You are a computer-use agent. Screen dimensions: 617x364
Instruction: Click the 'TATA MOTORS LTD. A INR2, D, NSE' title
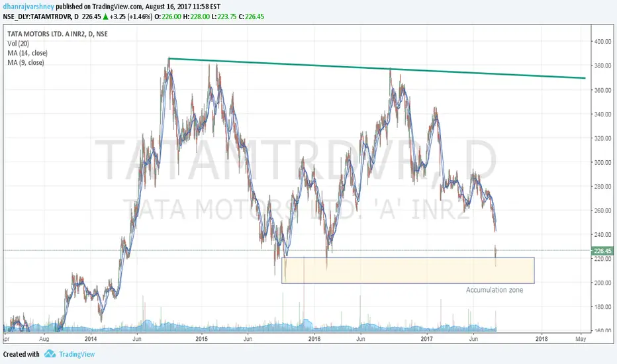coord(58,34)
